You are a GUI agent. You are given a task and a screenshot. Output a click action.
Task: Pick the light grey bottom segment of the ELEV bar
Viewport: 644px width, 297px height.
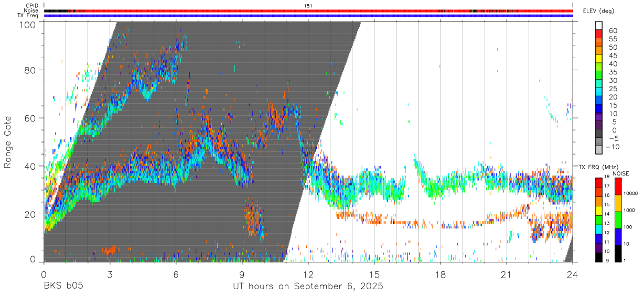(599, 150)
